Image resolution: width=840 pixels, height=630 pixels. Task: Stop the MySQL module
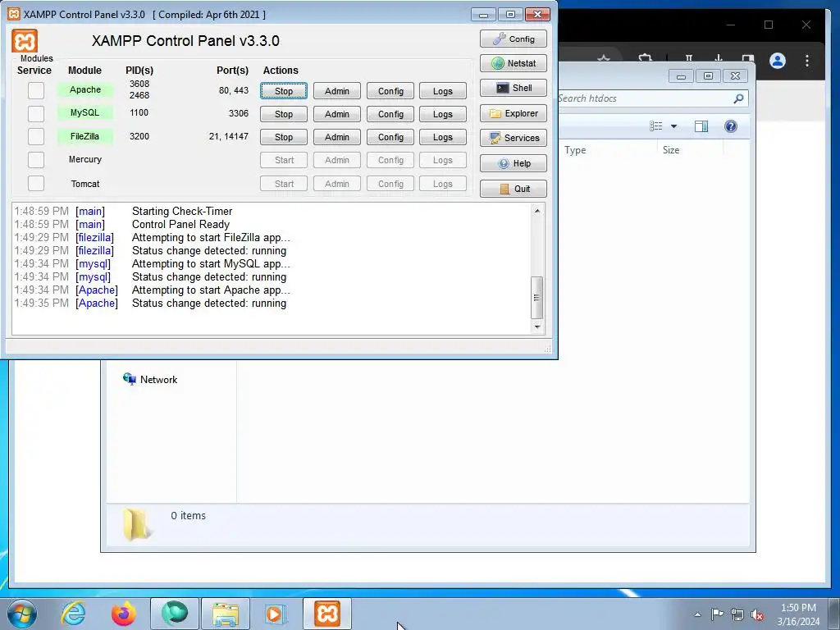[283, 114]
